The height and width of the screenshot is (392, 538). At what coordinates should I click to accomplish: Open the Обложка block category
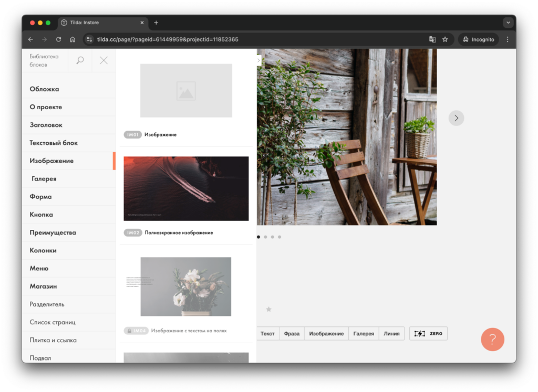coord(44,89)
